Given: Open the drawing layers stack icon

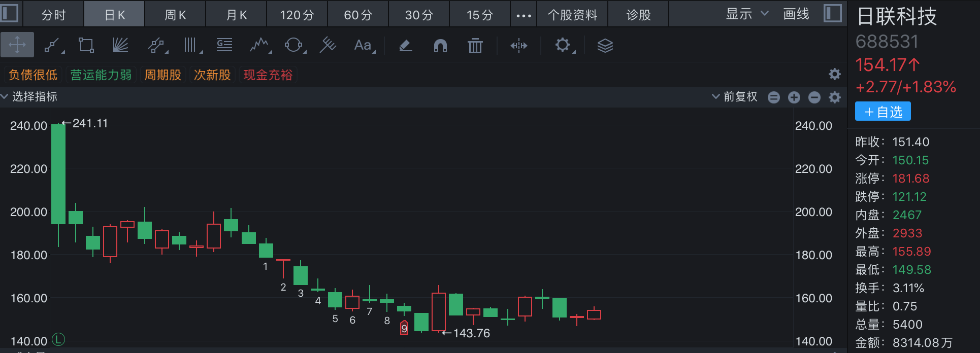Looking at the screenshot, I should point(605,46).
